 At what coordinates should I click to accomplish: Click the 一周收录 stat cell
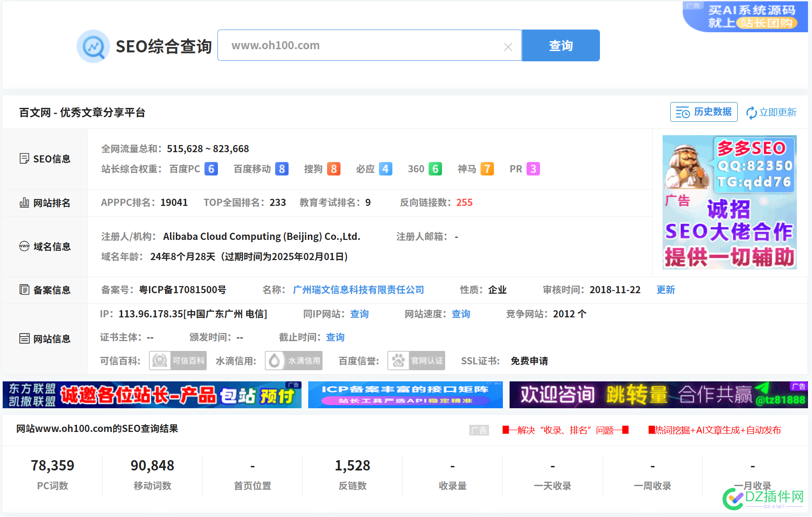pos(652,475)
